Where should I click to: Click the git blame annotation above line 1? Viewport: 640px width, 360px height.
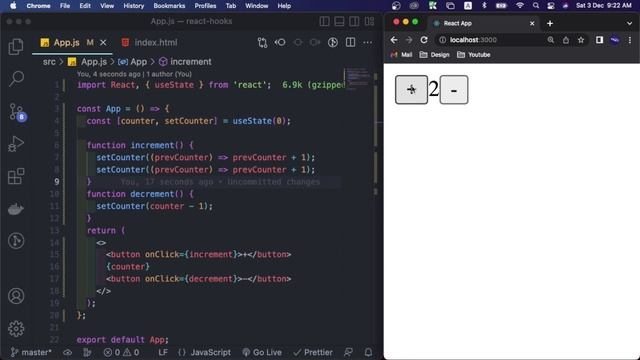point(134,74)
